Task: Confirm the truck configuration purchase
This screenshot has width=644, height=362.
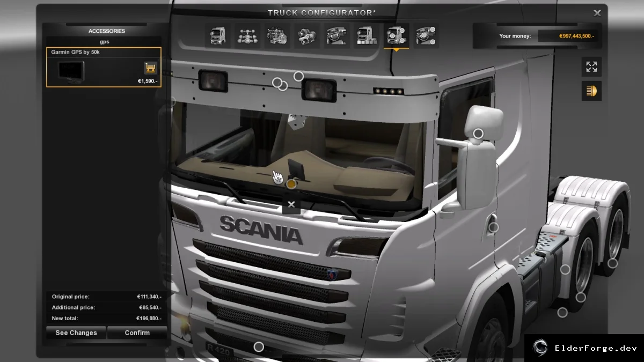Action: click(x=137, y=333)
